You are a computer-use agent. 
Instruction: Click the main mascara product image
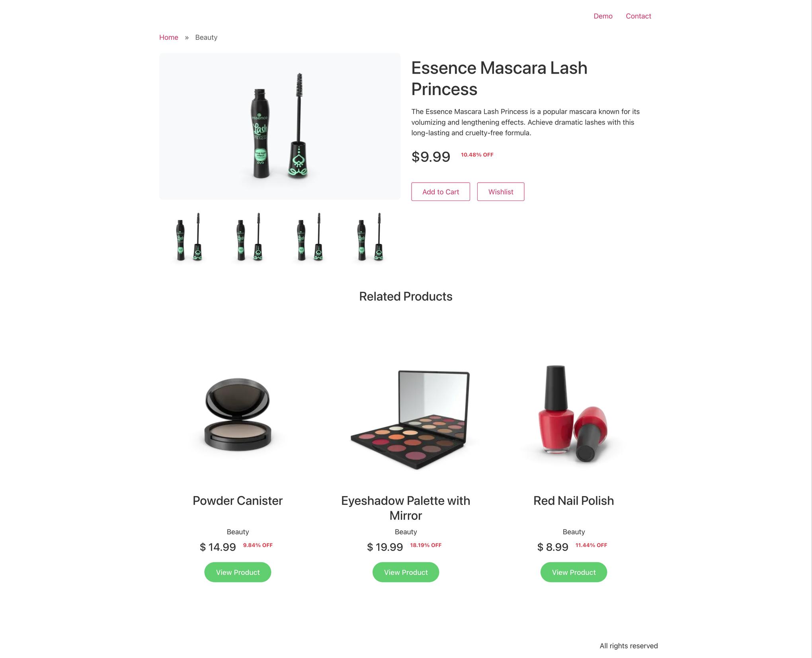coord(280,126)
